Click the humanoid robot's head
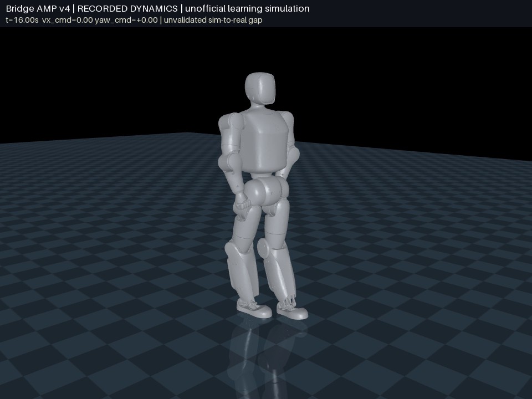The height and width of the screenshot is (399, 532). [x=260, y=89]
